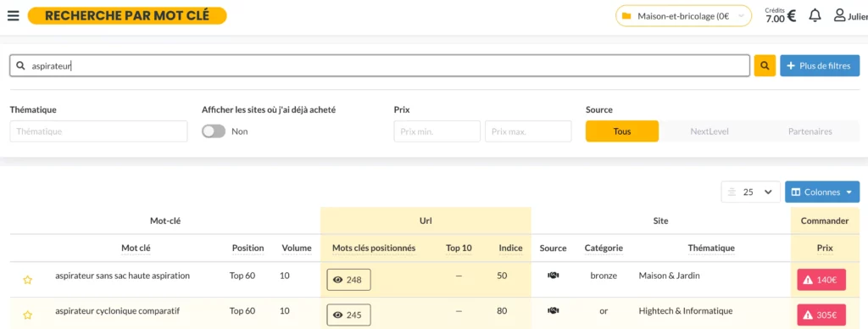This screenshot has height=329, width=868.
Task: Open notifications bell
Action: [815, 15]
